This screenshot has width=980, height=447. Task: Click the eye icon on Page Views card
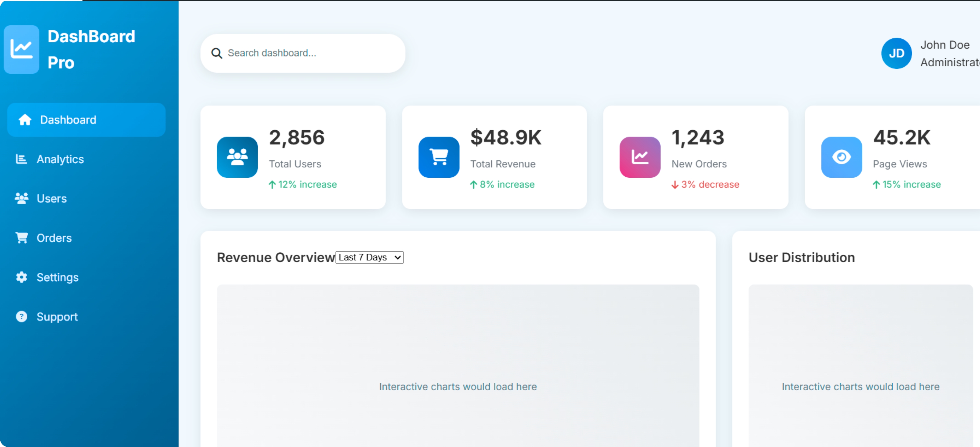pos(841,157)
